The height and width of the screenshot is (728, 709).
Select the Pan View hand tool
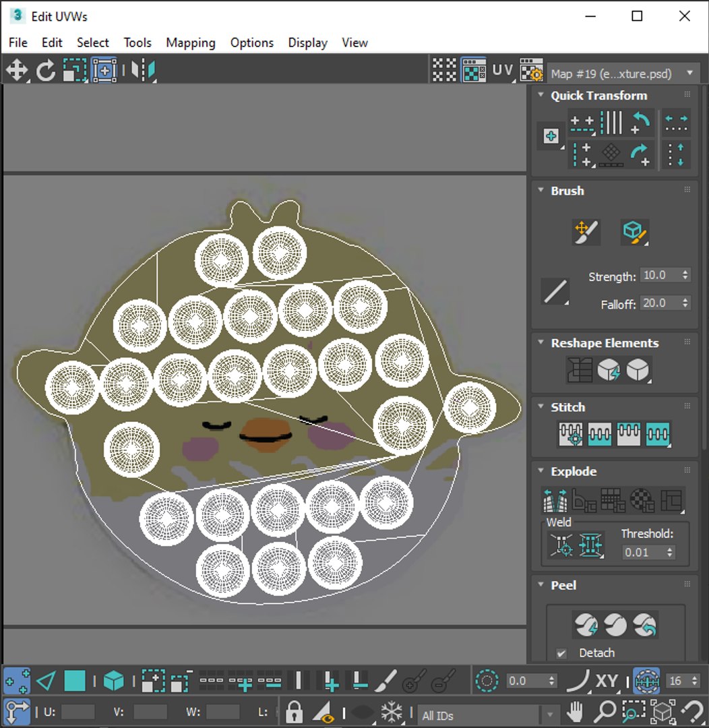575,712
